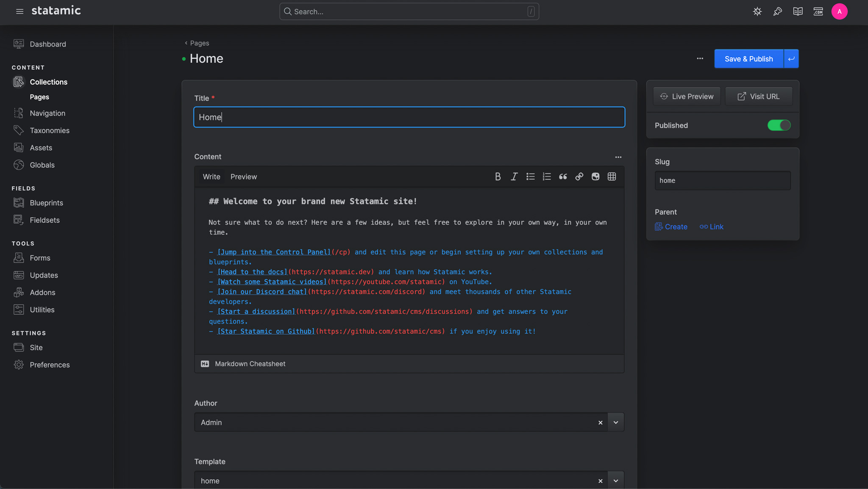Toggle the Published switch

tap(779, 126)
